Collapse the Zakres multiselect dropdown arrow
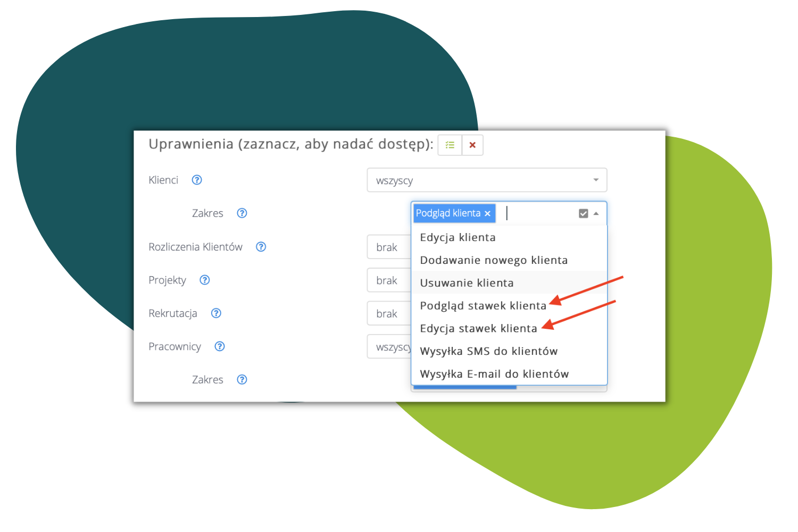The image size is (798, 532). click(x=596, y=213)
